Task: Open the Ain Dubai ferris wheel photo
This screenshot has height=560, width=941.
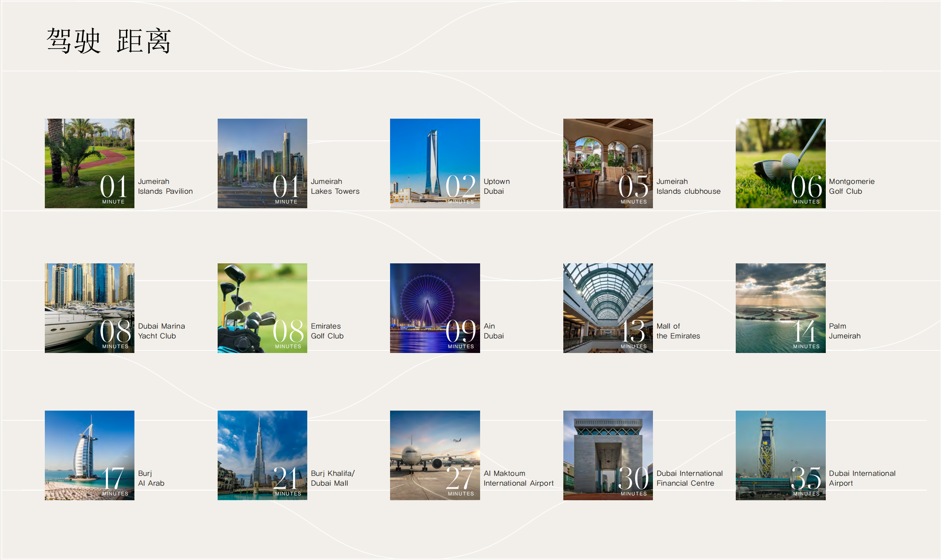Action: click(x=435, y=308)
